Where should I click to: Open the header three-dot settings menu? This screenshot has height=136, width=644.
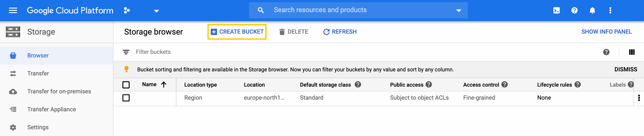(610, 10)
